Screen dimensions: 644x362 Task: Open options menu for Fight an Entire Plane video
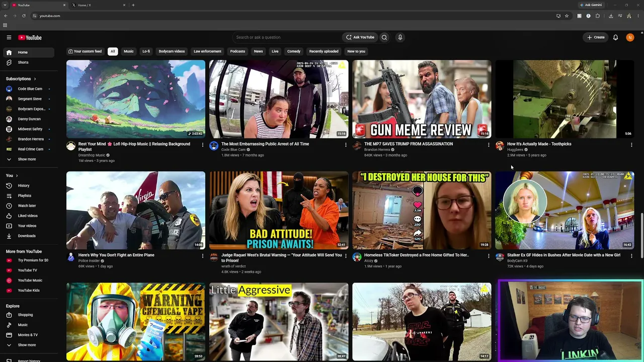coord(203,256)
